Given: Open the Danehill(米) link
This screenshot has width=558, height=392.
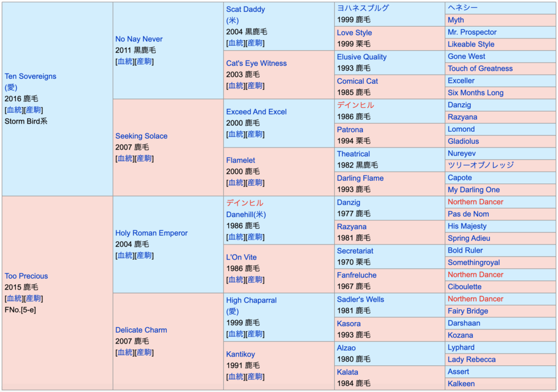Looking at the screenshot, I should (246, 215).
